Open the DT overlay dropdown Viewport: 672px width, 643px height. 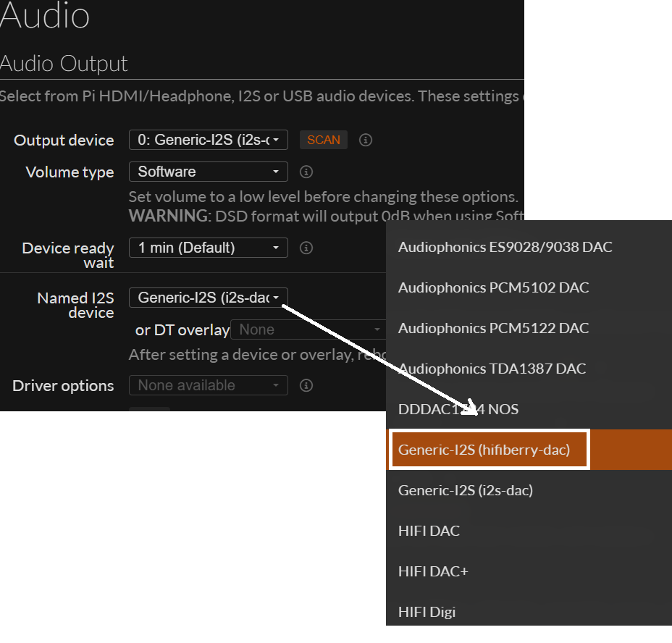coord(308,329)
